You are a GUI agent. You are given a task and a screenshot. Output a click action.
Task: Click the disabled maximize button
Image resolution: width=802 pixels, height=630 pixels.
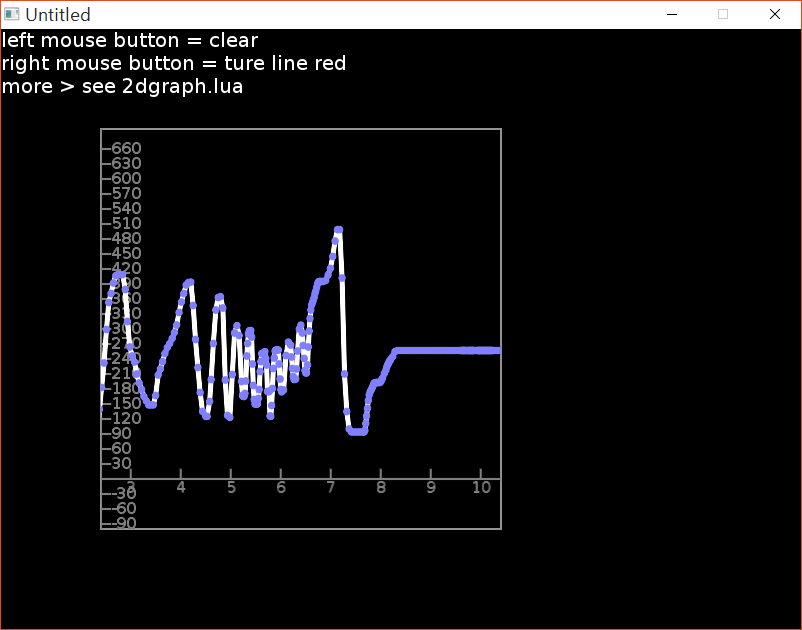coord(723,14)
